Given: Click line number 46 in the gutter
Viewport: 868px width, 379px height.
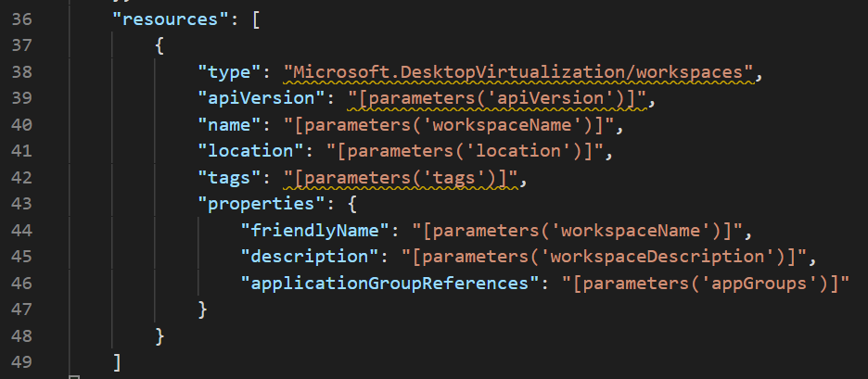Looking at the screenshot, I should coord(21,284).
